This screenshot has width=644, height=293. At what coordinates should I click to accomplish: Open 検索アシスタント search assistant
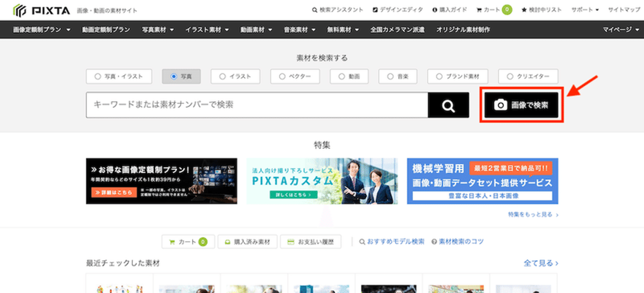[x=338, y=10]
